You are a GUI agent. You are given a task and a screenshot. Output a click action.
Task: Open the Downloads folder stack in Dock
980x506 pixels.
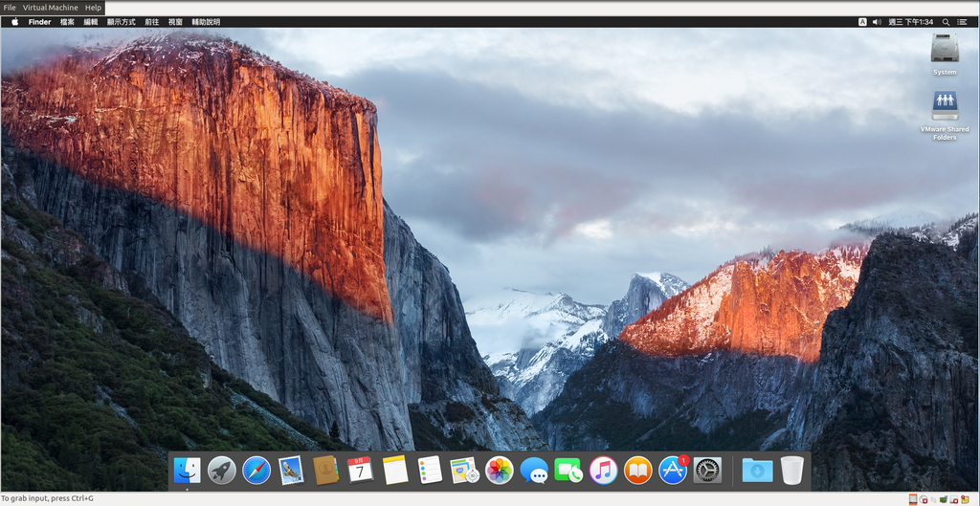758,471
